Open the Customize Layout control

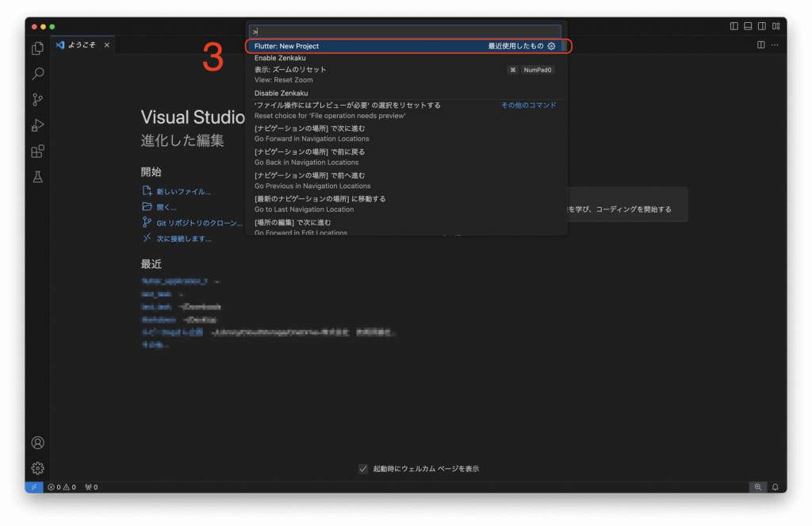click(x=776, y=26)
